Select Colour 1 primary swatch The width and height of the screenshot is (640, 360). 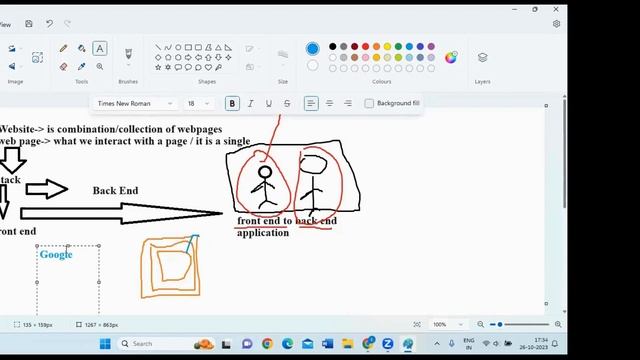point(312,49)
